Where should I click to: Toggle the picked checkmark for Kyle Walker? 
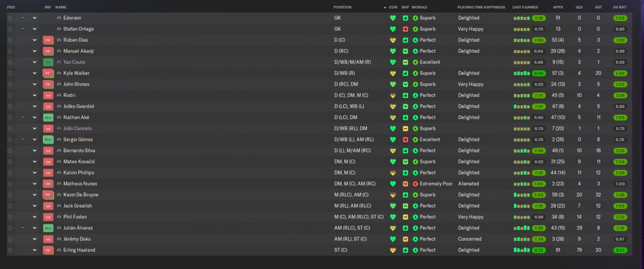(x=10, y=73)
